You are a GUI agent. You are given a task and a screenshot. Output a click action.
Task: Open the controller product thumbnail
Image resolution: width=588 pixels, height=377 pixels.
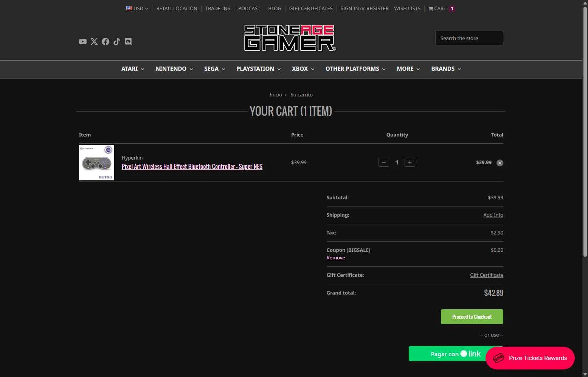(96, 163)
